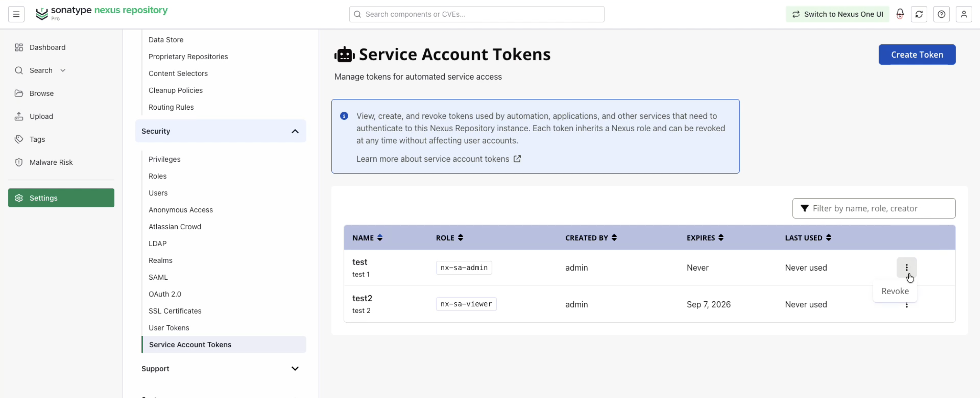Click the nx-sa-viewer role badge
This screenshot has height=398, width=980.
[466, 304]
